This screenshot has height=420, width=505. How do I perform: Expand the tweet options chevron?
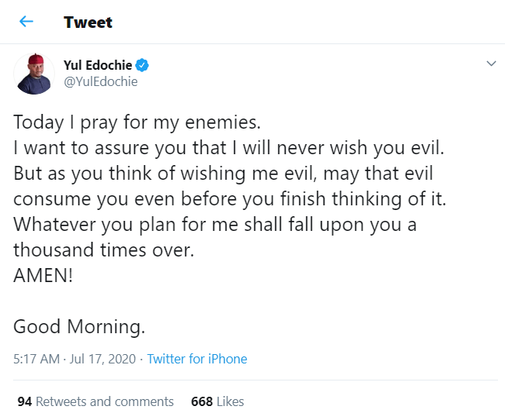(x=490, y=64)
